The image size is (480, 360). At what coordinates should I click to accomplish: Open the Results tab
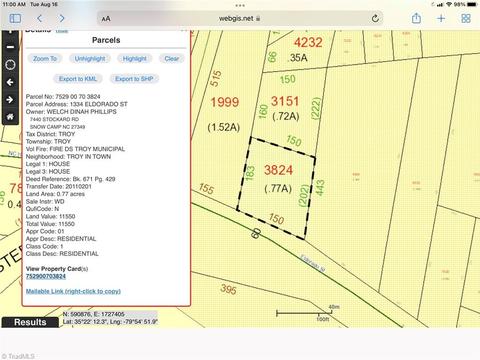coord(30,322)
